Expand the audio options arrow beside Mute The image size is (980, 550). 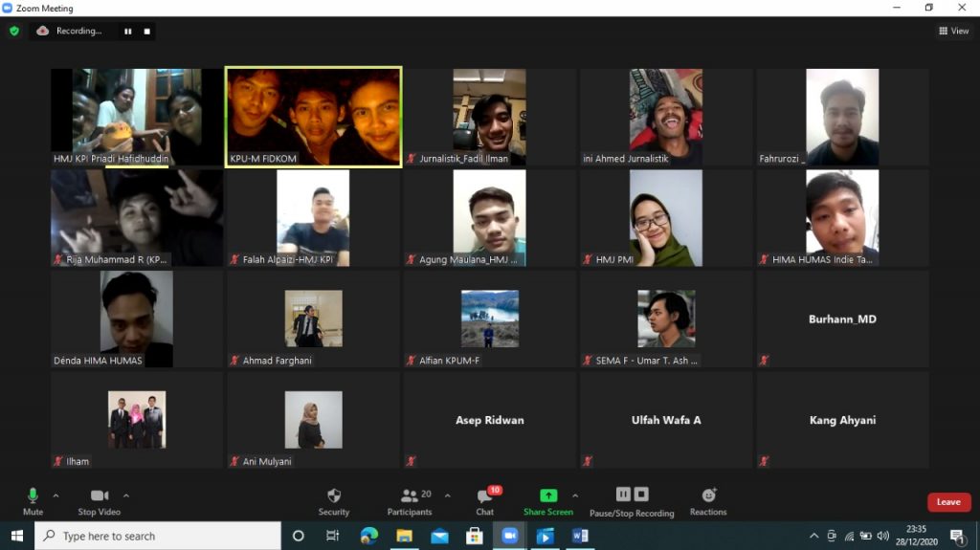tap(56, 495)
